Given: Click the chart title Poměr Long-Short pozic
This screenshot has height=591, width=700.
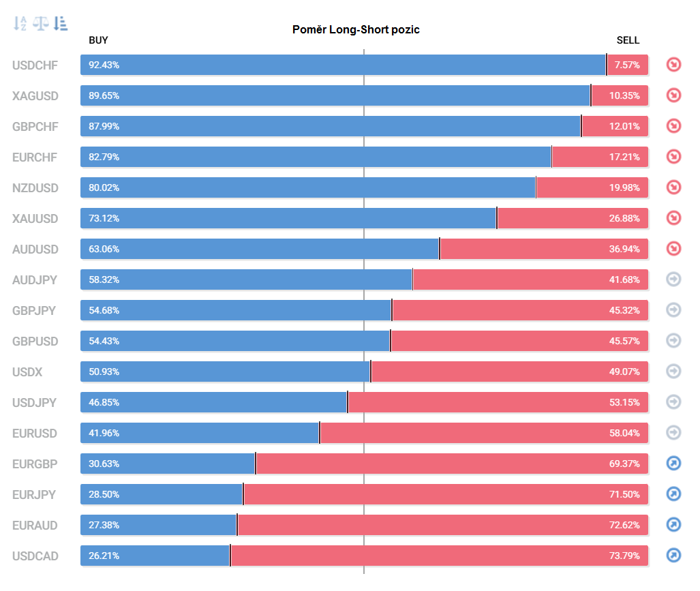Looking at the screenshot, I should point(356,29).
